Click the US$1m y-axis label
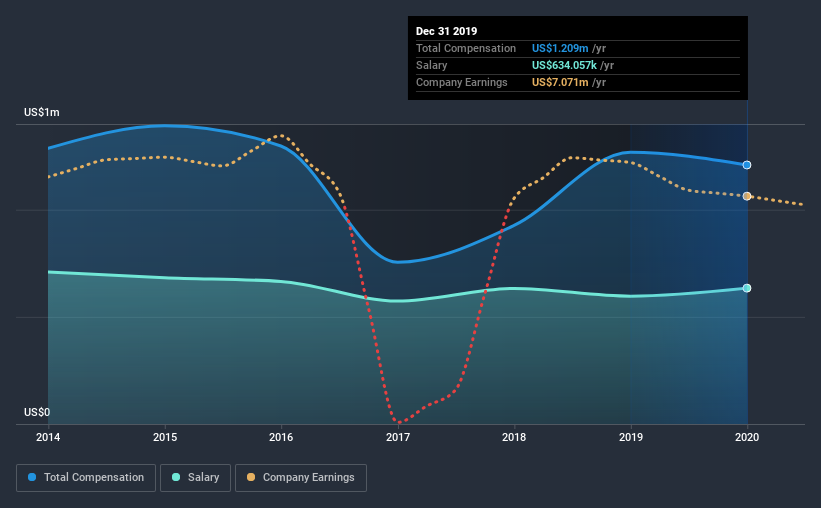This screenshot has height=508, width=821. pyautogui.click(x=42, y=113)
